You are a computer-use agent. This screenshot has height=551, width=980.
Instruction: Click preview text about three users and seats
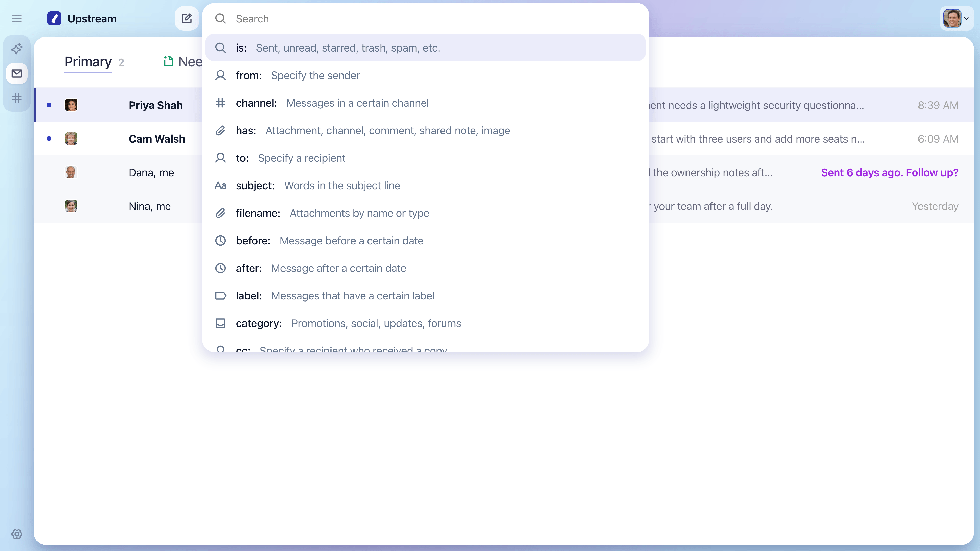click(x=758, y=139)
